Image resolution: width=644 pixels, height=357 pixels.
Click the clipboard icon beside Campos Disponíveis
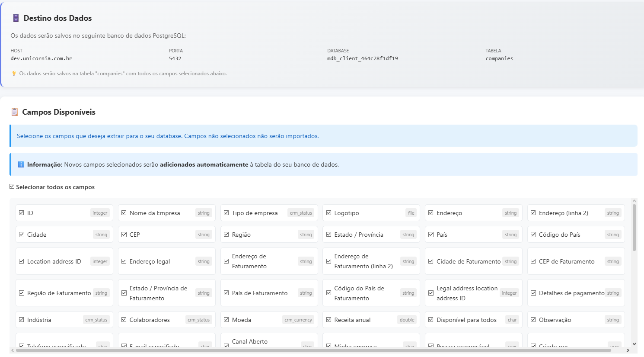15,112
